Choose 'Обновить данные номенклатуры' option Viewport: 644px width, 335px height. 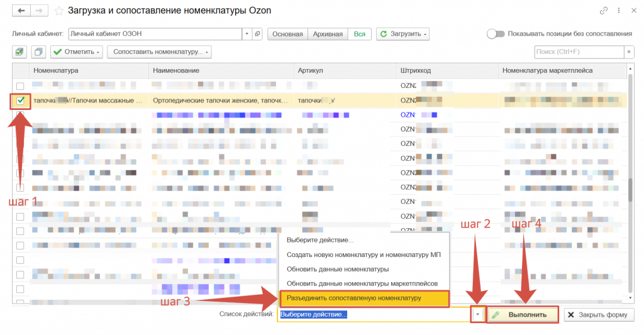click(x=337, y=269)
